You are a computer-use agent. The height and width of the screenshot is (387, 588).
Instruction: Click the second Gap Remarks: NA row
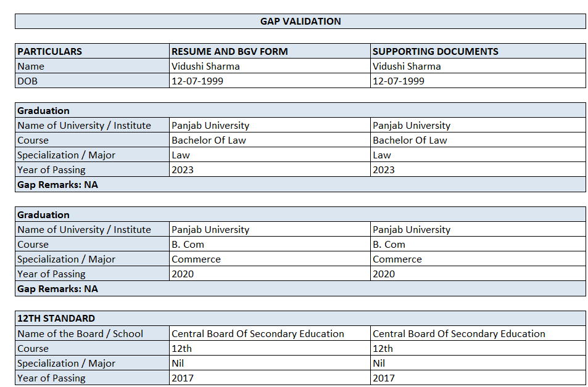tap(300, 289)
